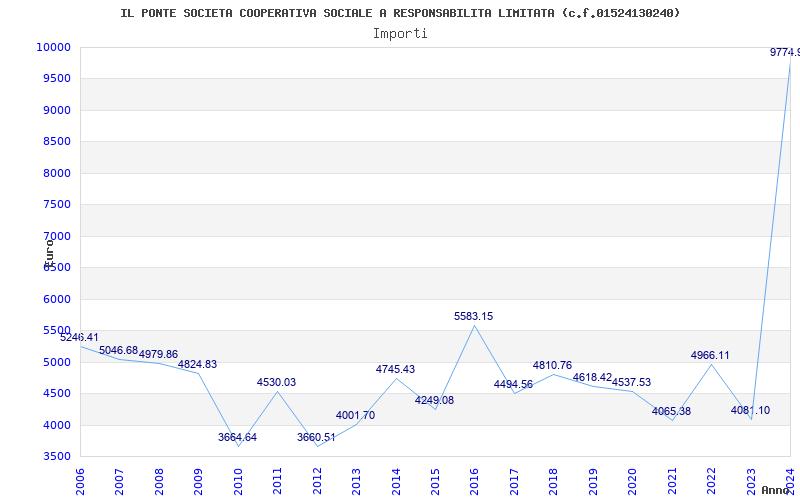The height and width of the screenshot is (500, 800).
Task: Select the 4081.10 value label
Action: coord(750,410)
